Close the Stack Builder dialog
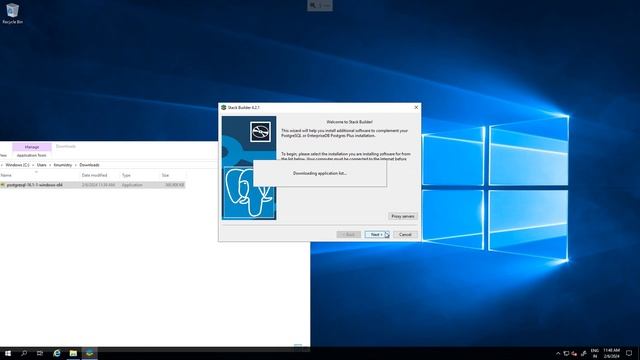This screenshot has height=360, width=640. 416,107
